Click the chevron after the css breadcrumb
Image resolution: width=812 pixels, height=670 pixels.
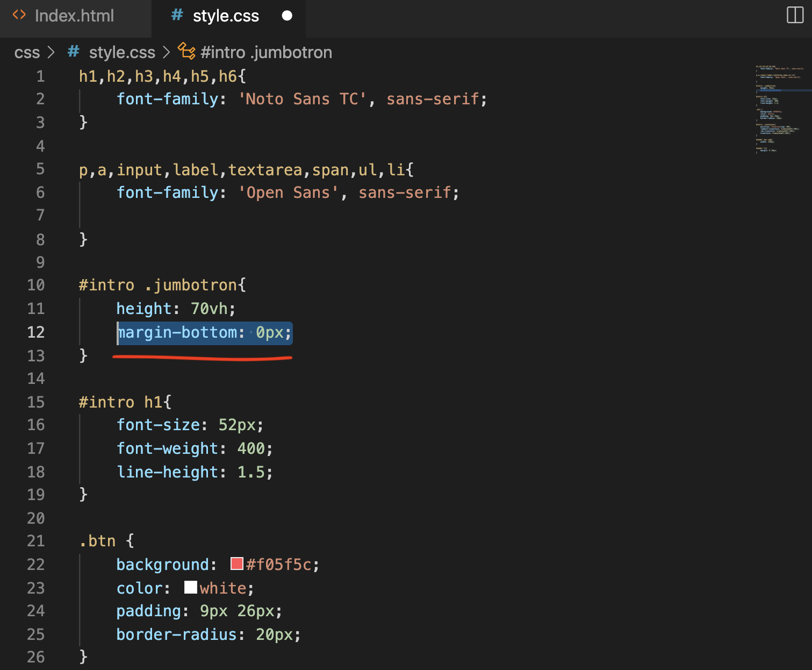point(51,53)
